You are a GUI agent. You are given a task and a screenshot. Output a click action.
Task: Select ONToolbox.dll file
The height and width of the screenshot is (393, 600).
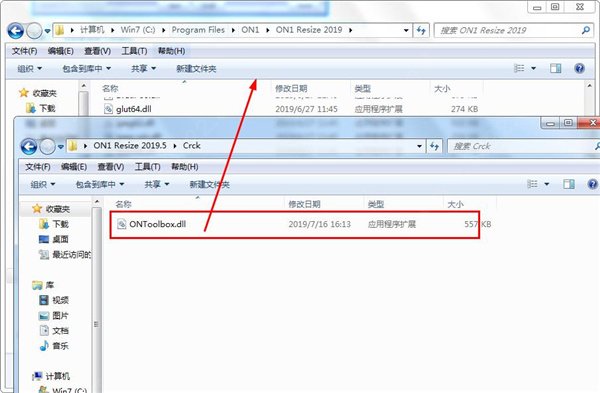294,224
